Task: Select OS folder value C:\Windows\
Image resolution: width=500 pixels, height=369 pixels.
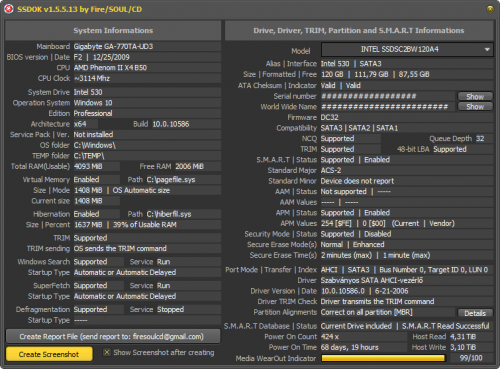Action: tap(95, 145)
